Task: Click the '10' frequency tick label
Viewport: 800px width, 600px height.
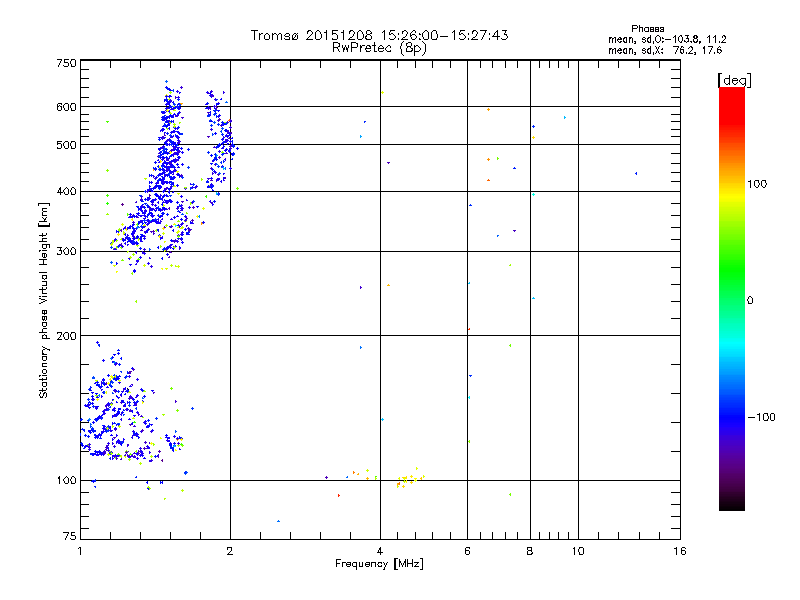Action: click(578, 551)
